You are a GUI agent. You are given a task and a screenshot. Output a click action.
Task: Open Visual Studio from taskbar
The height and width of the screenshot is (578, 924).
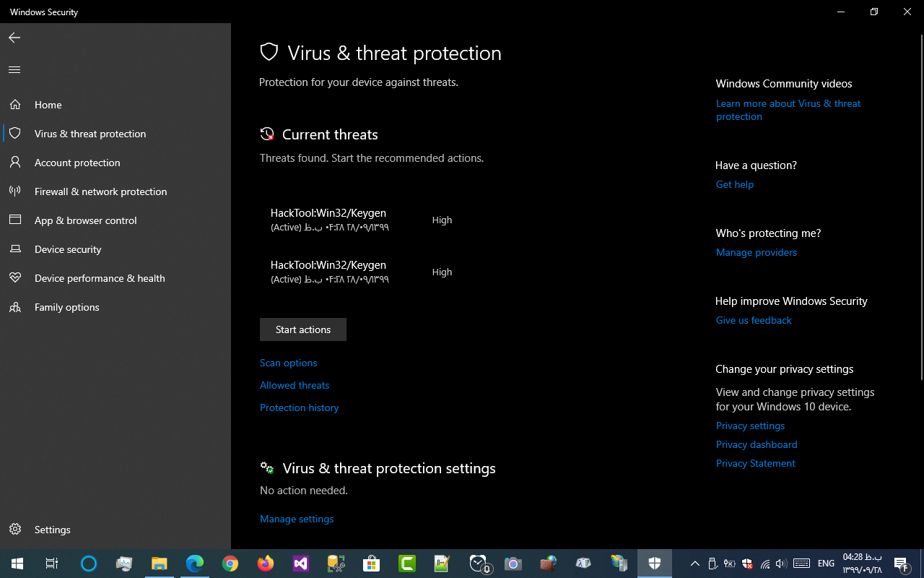point(300,564)
